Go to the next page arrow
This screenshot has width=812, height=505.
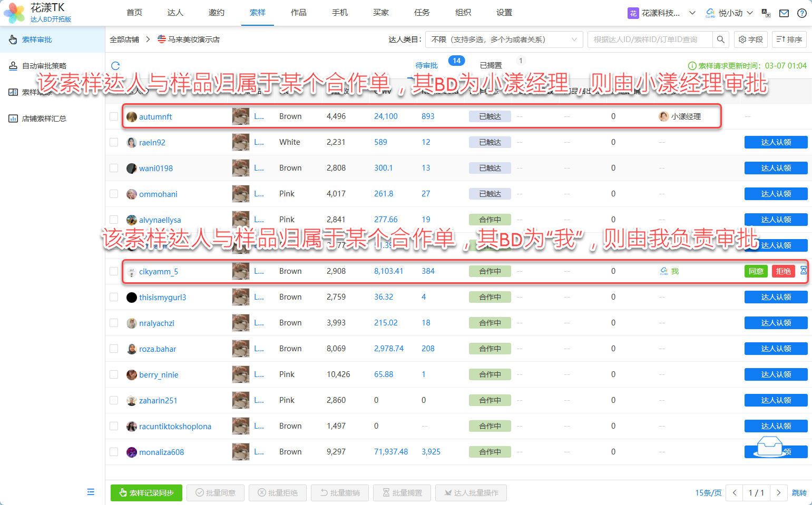pyautogui.click(x=778, y=493)
